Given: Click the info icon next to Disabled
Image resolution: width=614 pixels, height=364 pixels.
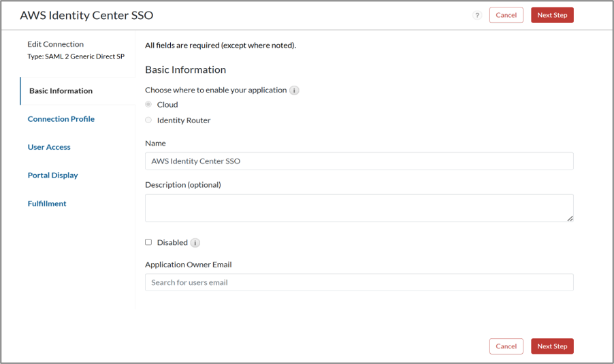Looking at the screenshot, I should 195,243.
